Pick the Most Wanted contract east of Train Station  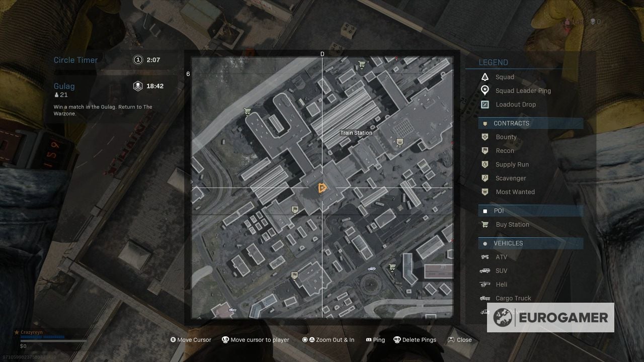(399, 142)
